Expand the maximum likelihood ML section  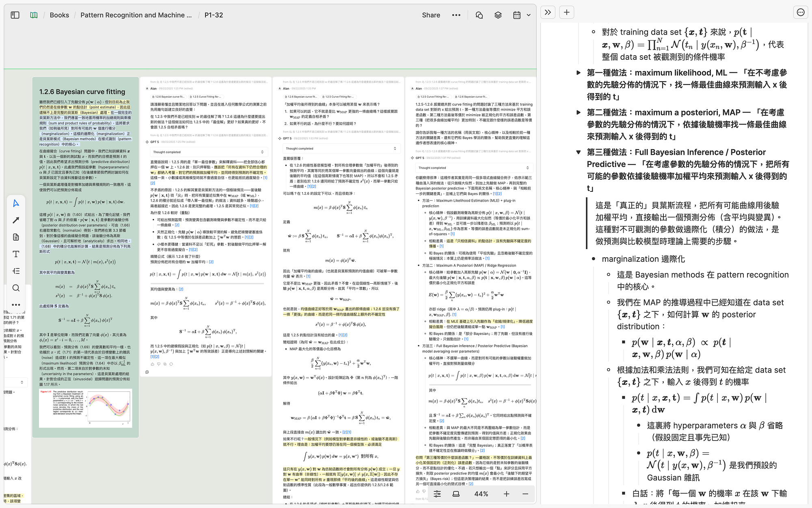tap(579, 73)
